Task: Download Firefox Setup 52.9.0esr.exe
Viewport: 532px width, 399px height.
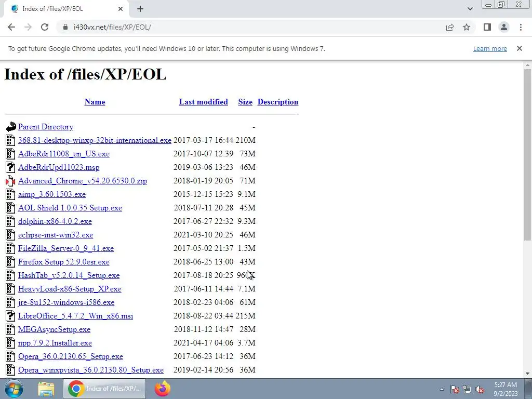Action: (x=64, y=262)
